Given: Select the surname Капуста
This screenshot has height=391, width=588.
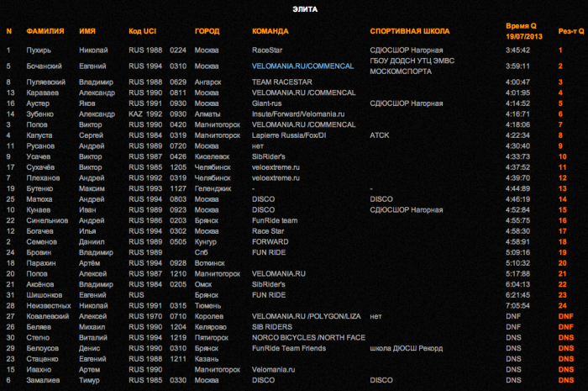Looking at the screenshot, I should 39,135.
